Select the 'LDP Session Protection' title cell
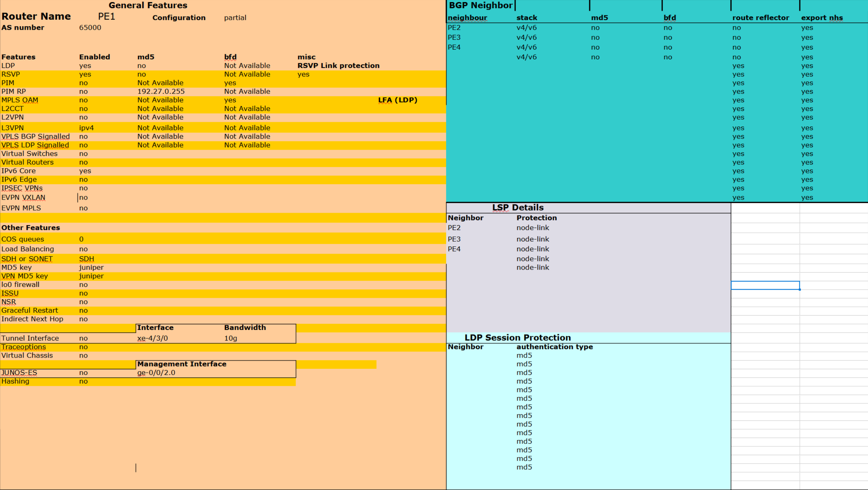Screen dimensions: 868x490 (x=517, y=338)
